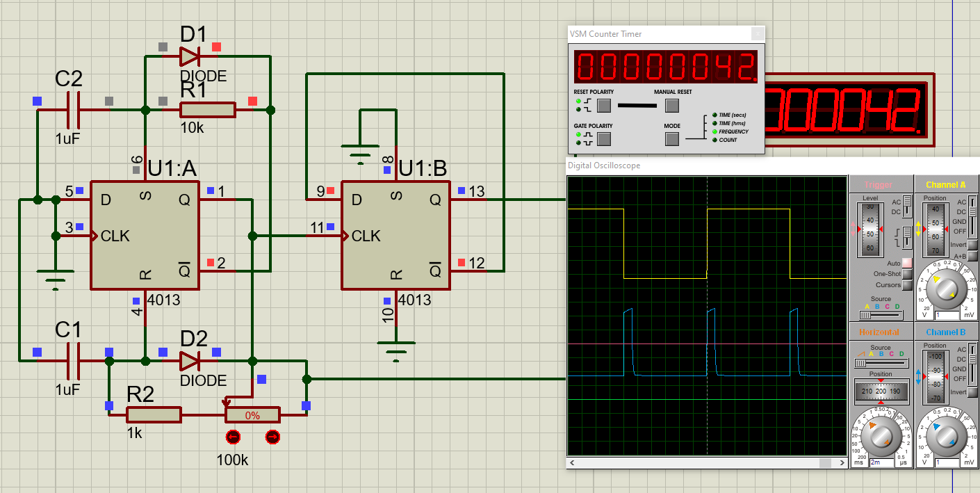Toggle the Gate Polarity button

coord(603,139)
